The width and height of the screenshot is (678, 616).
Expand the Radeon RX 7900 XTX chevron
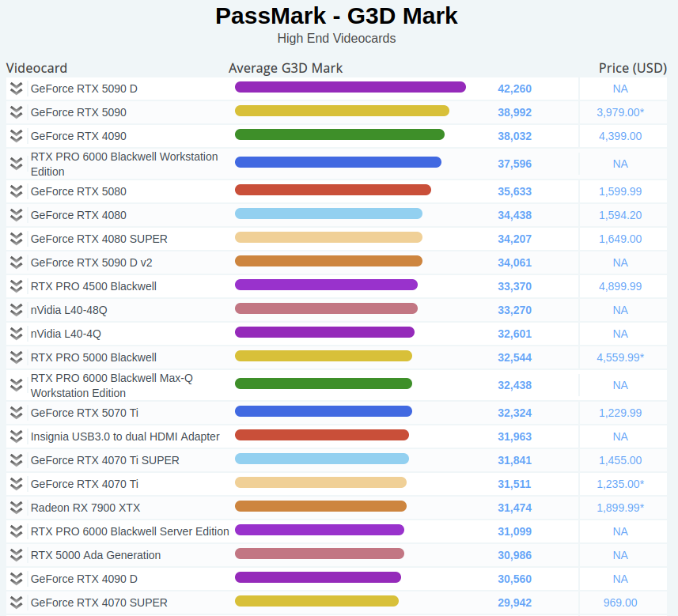pyautogui.click(x=17, y=508)
